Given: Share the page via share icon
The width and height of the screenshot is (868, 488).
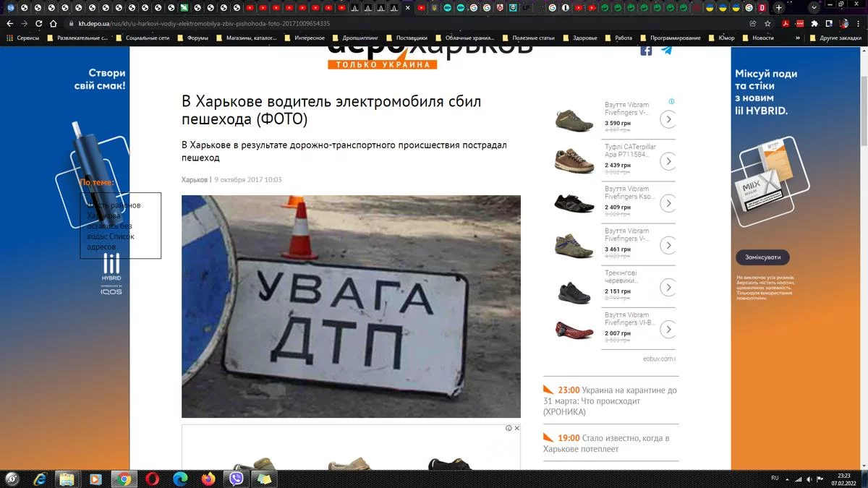Looking at the screenshot, I should click(x=753, y=23).
